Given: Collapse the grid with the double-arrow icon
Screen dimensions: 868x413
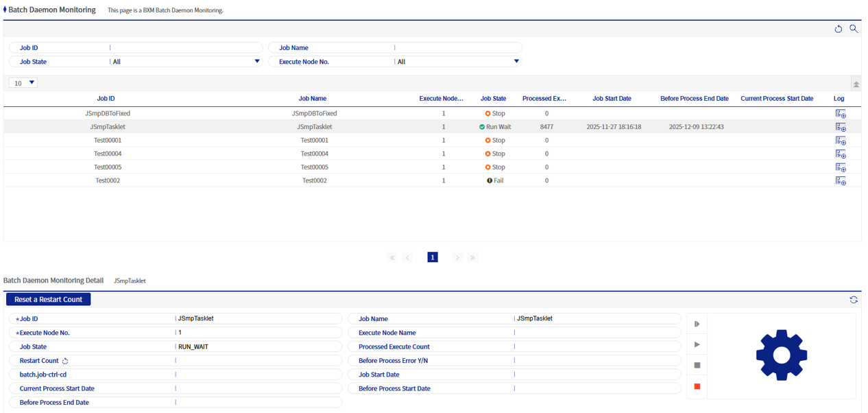Looking at the screenshot, I should tap(856, 84).
